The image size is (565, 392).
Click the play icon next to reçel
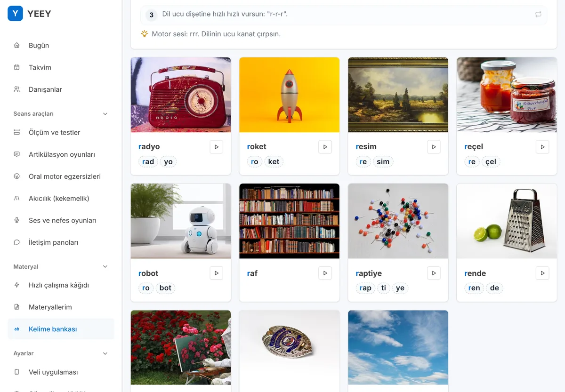(x=542, y=147)
